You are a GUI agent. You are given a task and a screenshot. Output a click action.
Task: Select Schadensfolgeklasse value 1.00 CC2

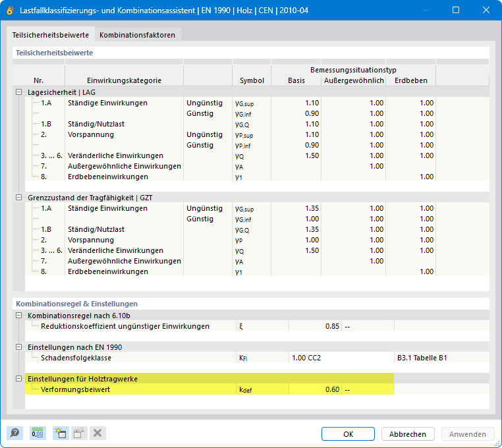click(341, 358)
